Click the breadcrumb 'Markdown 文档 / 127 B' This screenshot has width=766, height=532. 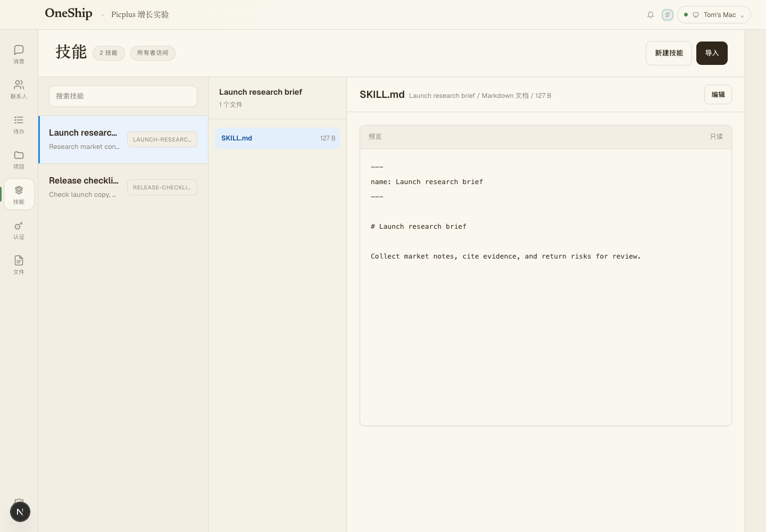pyautogui.click(x=517, y=96)
